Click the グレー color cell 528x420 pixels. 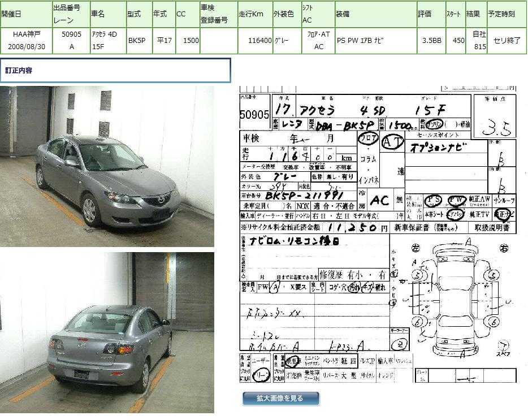click(x=287, y=40)
